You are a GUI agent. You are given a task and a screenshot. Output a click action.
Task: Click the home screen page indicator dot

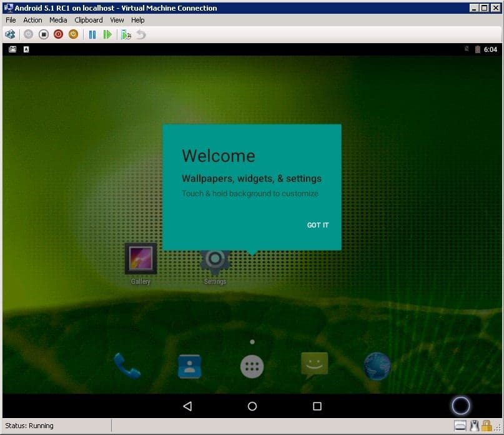252,342
